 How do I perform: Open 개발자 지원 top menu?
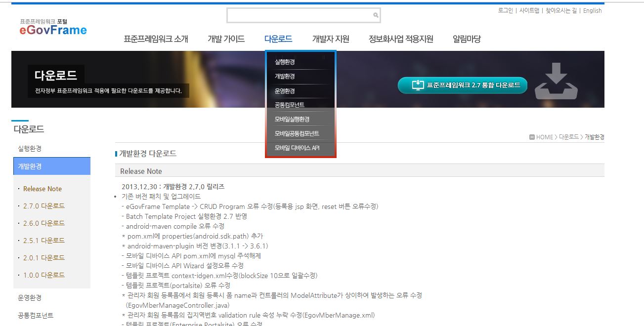(x=331, y=39)
